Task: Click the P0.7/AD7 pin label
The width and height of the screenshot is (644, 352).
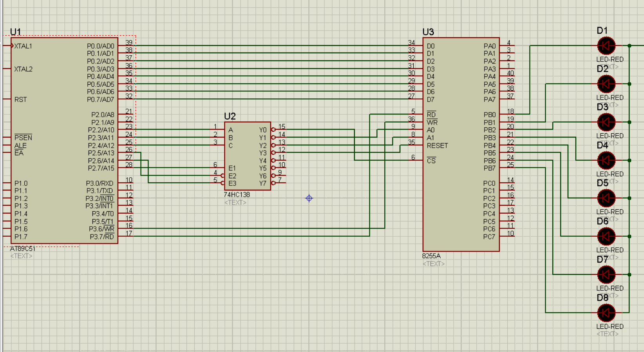Action: point(101,100)
